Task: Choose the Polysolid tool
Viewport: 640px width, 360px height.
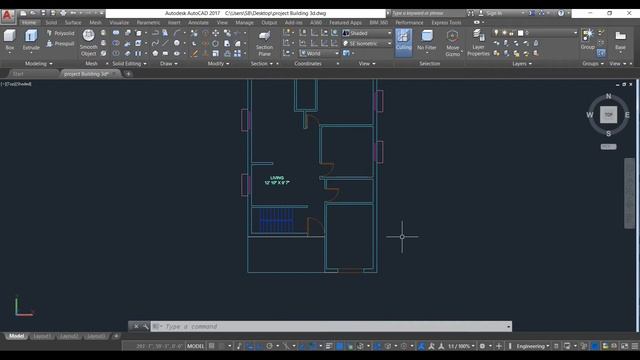Action: tap(60, 33)
